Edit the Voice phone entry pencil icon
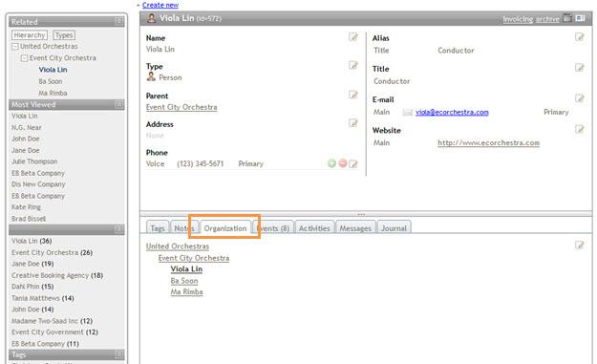The width and height of the screenshot is (597, 364). pos(353,164)
